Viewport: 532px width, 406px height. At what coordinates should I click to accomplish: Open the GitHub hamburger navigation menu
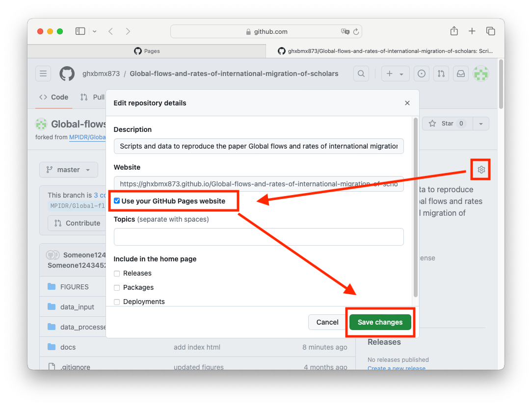[x=43, y=74]
